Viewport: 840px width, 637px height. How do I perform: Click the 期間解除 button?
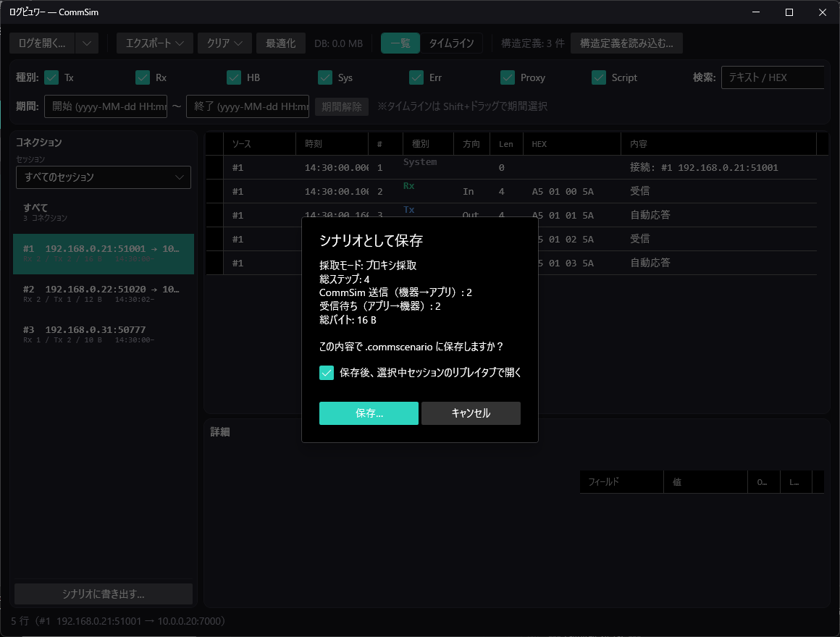[x=342, y=106]
